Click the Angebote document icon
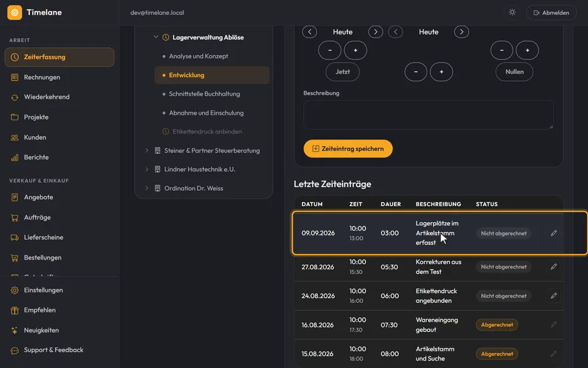Screen dimensions: 588x368 pyautogui.click(x=15, y=197)
